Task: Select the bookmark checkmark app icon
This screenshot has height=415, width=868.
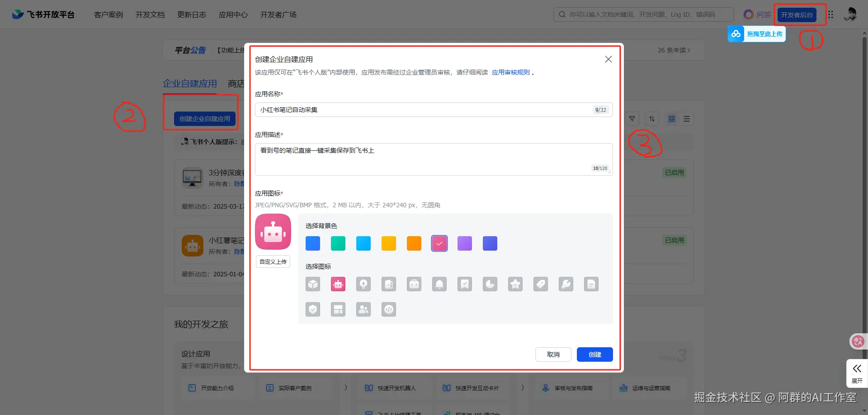Action: 465,284
